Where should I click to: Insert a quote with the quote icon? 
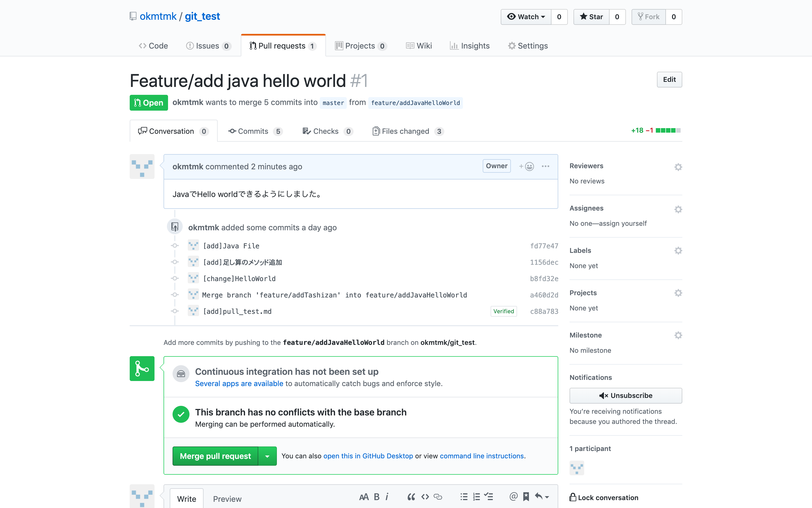tap(411, 497)
